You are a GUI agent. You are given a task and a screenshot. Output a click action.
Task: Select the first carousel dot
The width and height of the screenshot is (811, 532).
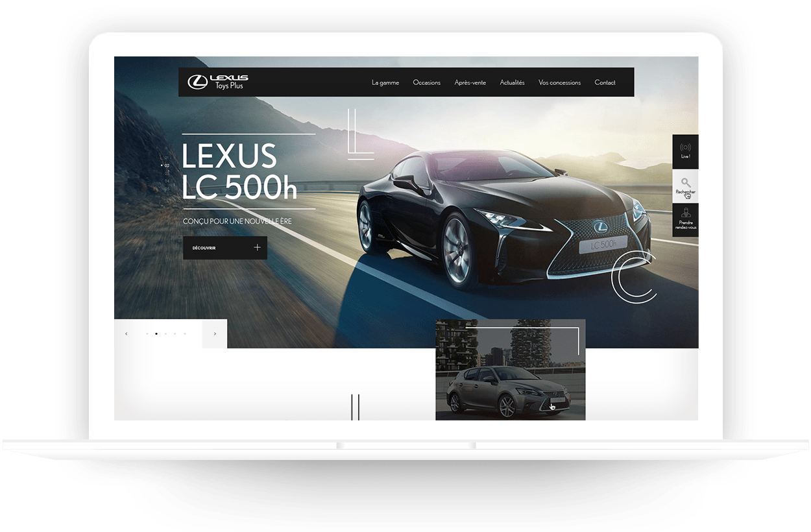(147, 333)
